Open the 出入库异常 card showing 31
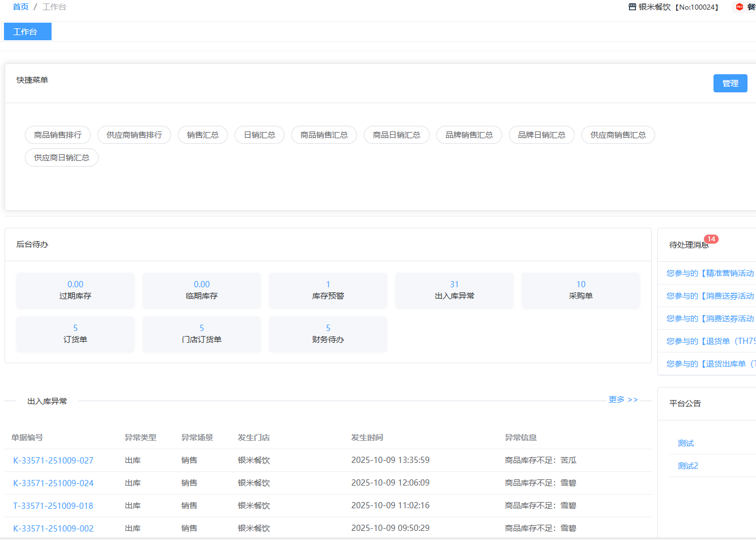756x540 pixels. coord(454,291)
